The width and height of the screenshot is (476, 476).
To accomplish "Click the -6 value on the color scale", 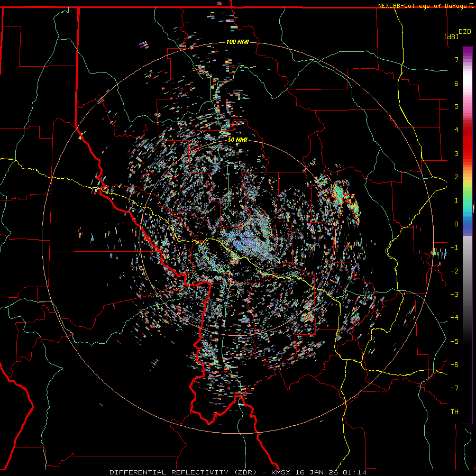I will point(454,365).
